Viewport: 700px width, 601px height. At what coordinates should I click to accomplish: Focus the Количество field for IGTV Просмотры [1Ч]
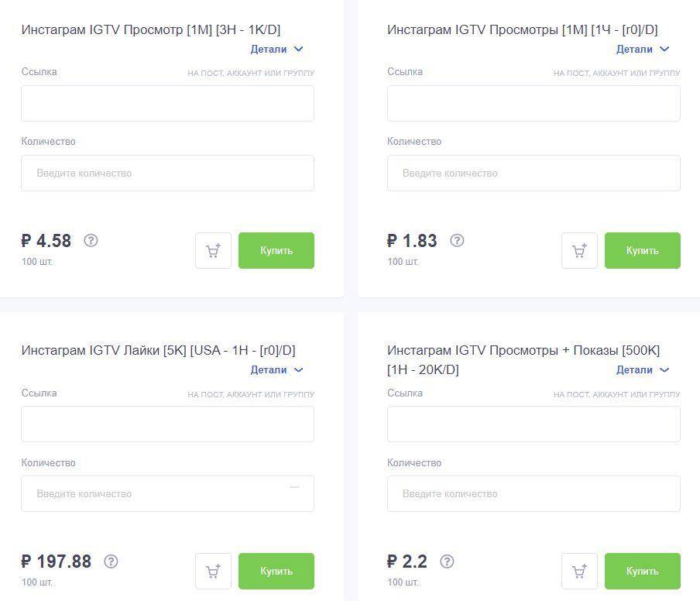coord(534,173)
